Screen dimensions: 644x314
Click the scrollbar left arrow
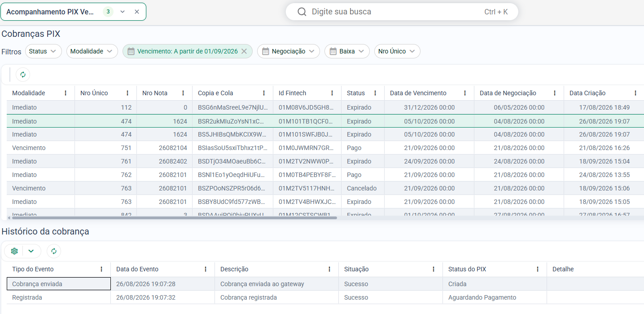(x=9, y=218)
